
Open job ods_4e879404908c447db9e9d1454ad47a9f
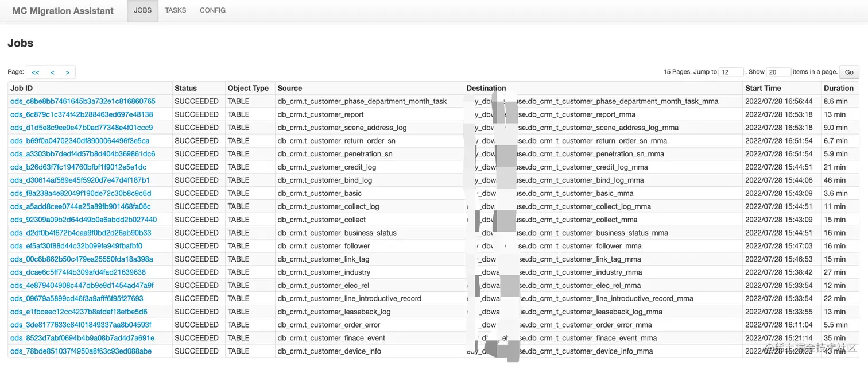[x=82, y=286]
